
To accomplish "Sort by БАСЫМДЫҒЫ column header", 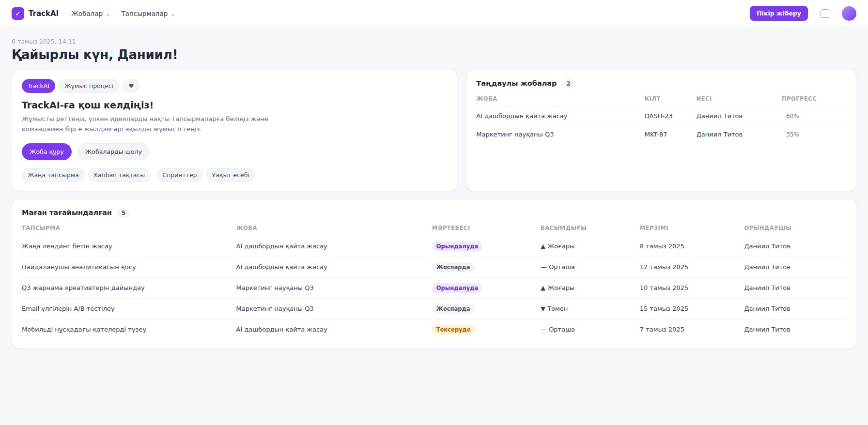I will tap(563, 228).
